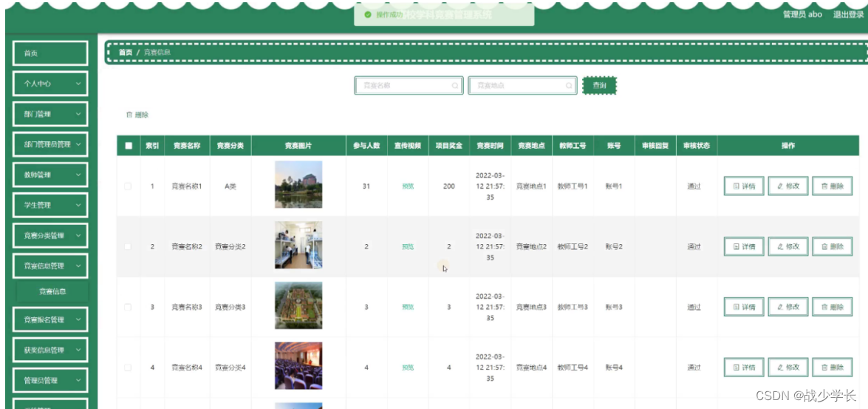868x409 pixels.
Task: Click the 账号3 cell
Action: 614,307
